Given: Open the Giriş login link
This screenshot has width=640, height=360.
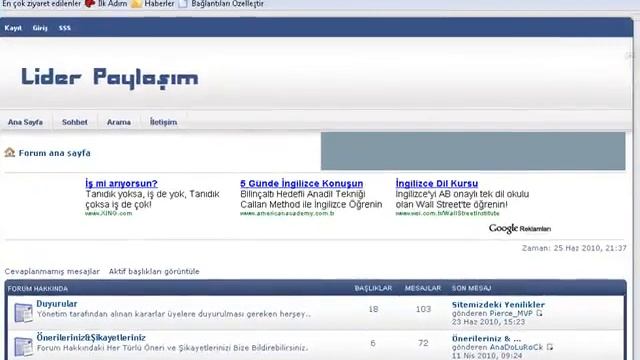Looking at the screenshot, I should pos(40,28).
